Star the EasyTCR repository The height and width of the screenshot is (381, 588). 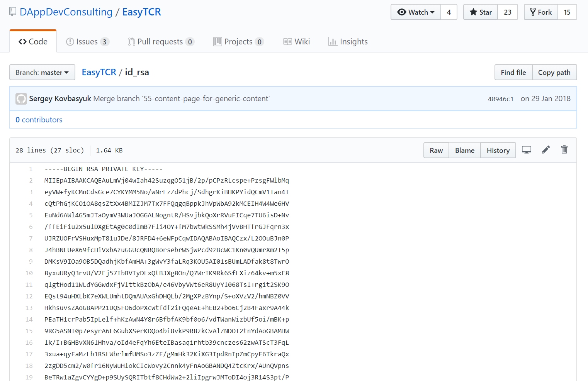pyautogui.click(x=481, y=12)
